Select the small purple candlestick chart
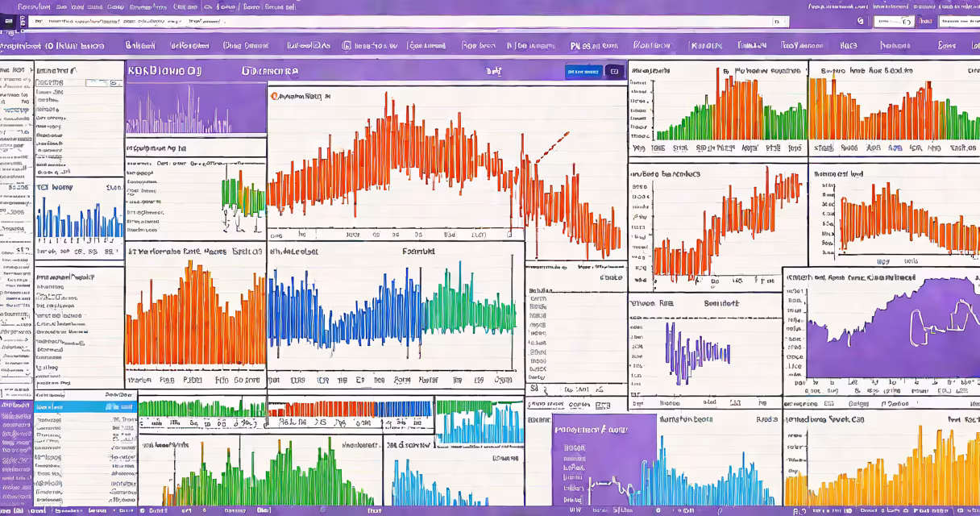Viewport: 980px width, 516px height. click(x=698, y=352)
